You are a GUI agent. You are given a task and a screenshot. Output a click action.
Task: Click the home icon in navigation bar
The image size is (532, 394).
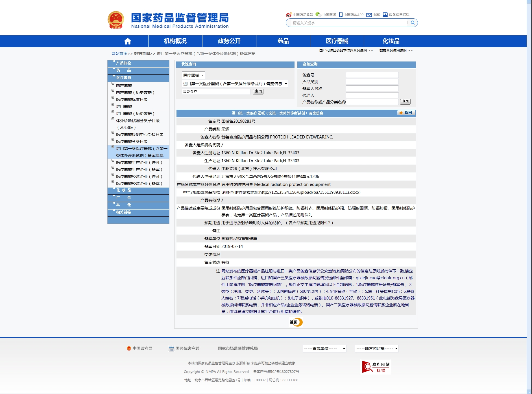[x=128, y=41]
